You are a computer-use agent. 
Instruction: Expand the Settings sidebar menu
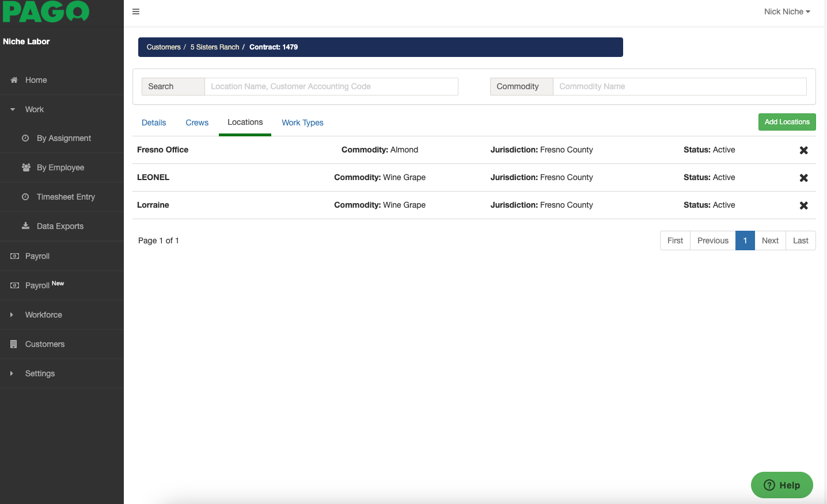(40, 373)
